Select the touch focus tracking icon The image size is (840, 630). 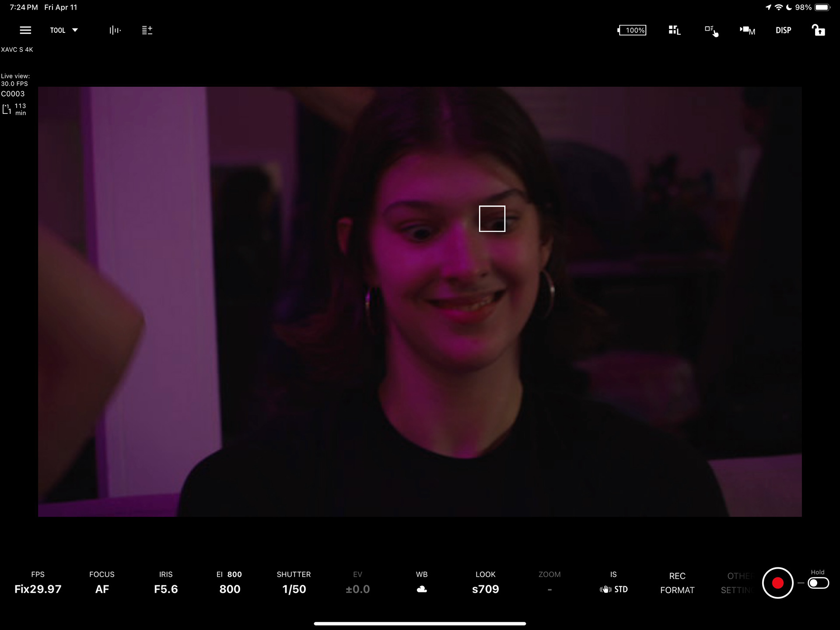coord(711,31)
